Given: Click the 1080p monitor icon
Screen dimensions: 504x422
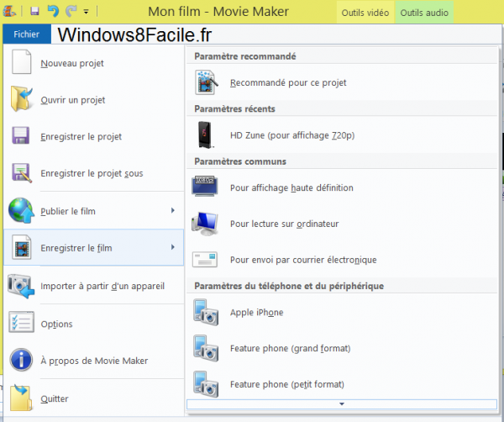Looking at the screenshot, I should (x=205, y=186).
